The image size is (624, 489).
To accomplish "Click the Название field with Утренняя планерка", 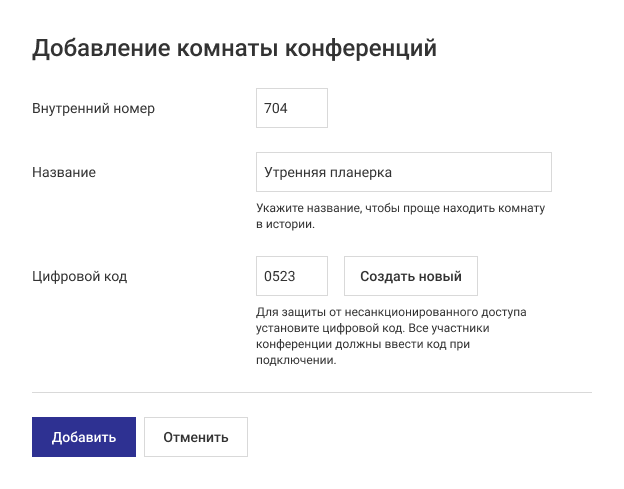I will coord(403,172).
